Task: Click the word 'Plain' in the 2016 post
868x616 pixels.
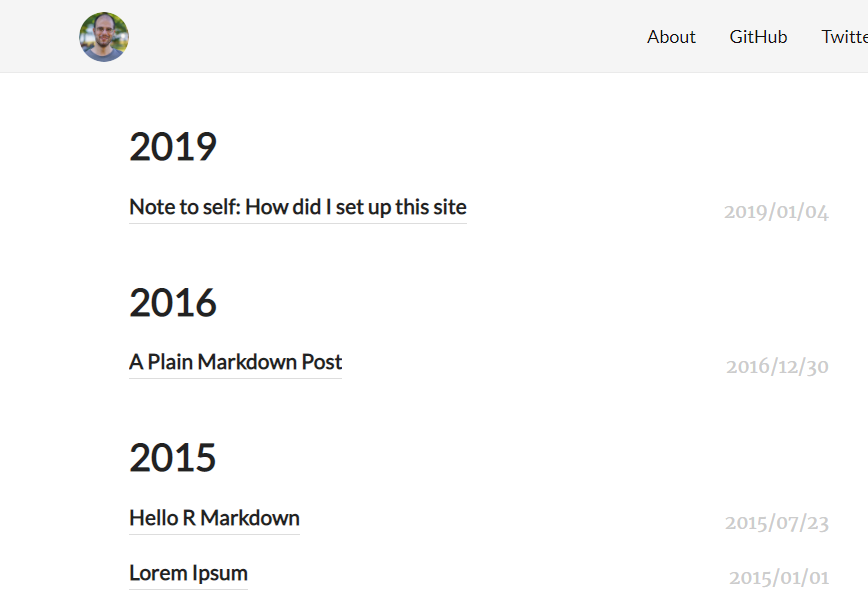Action: click(x=170, y=362)
